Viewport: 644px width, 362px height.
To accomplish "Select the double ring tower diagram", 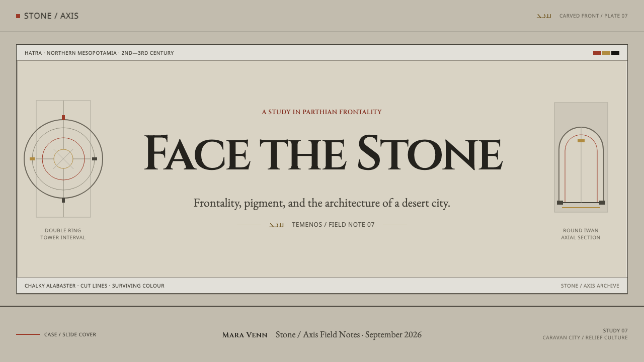I will click(x=63, y=159).
